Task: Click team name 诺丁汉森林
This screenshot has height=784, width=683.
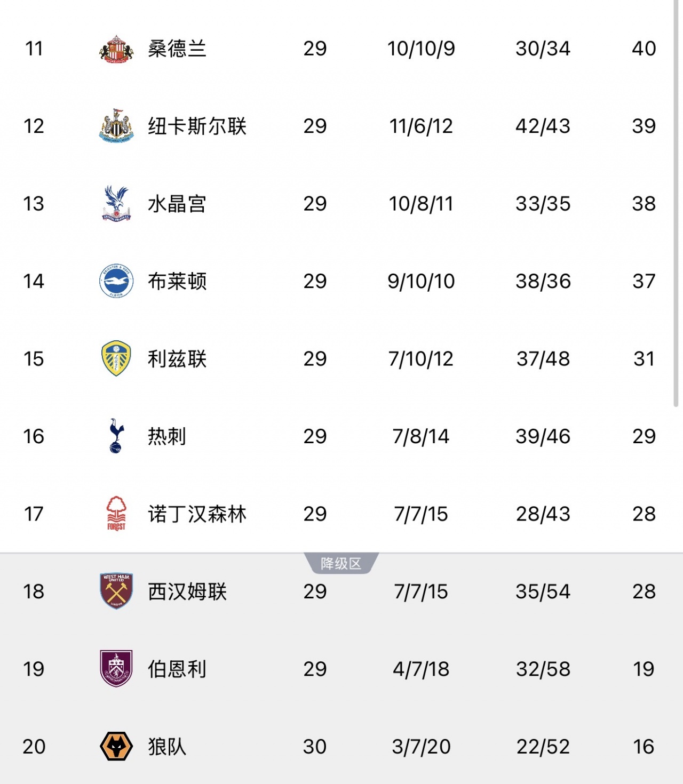Action: coord(197,514)
